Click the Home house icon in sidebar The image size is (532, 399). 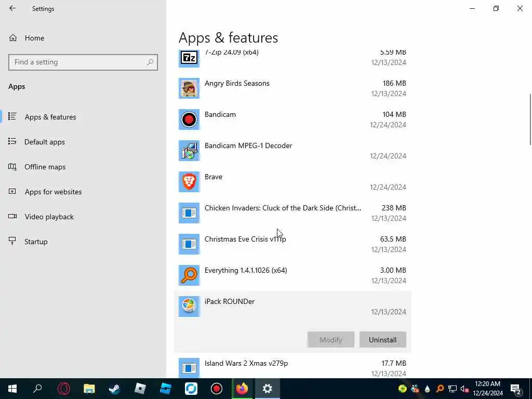point(13,38)
